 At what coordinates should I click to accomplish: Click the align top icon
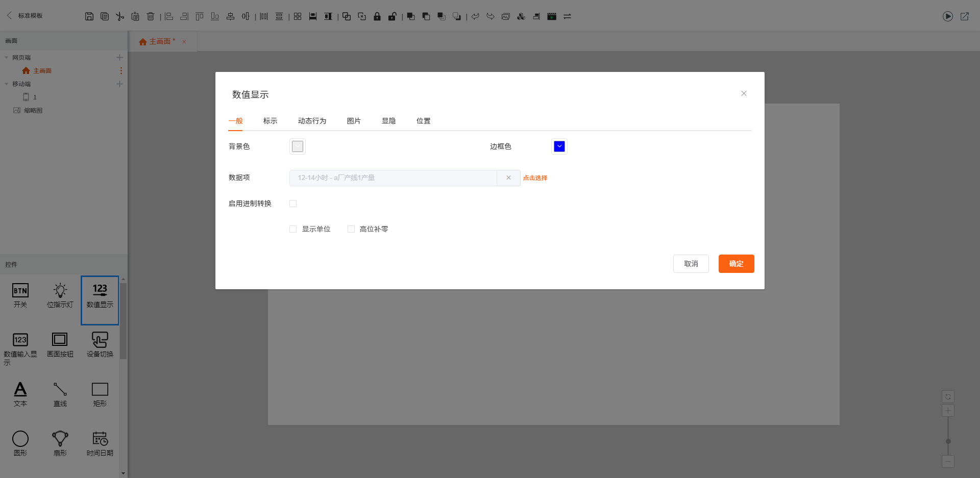tap(200, 16)
